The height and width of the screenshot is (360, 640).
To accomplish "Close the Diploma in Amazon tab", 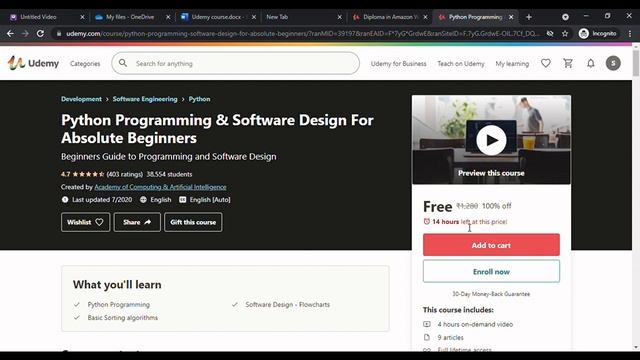I will coord(425,17).
